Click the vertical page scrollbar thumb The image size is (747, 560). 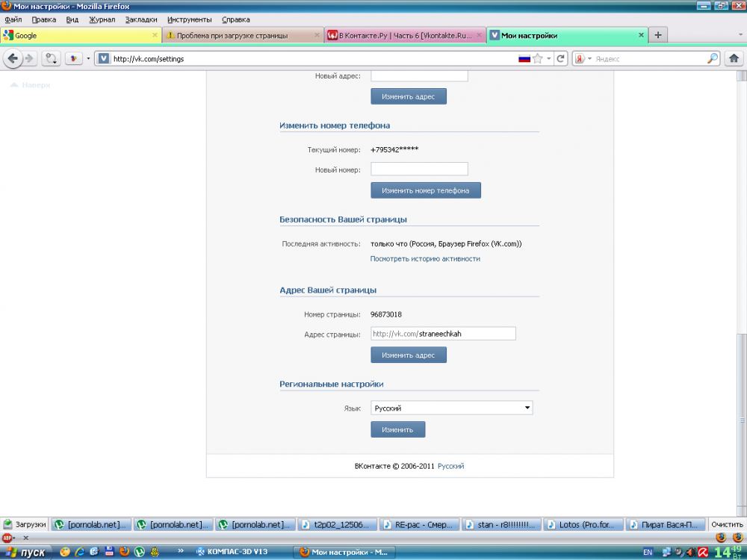pyautogui.click(x=742, y=419)
